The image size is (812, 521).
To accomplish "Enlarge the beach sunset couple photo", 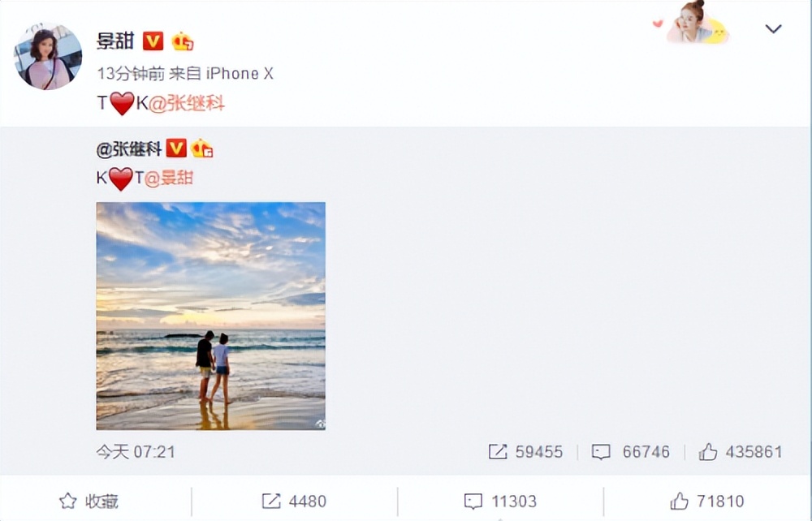I will pyautogui.click(x=211, y=316).
